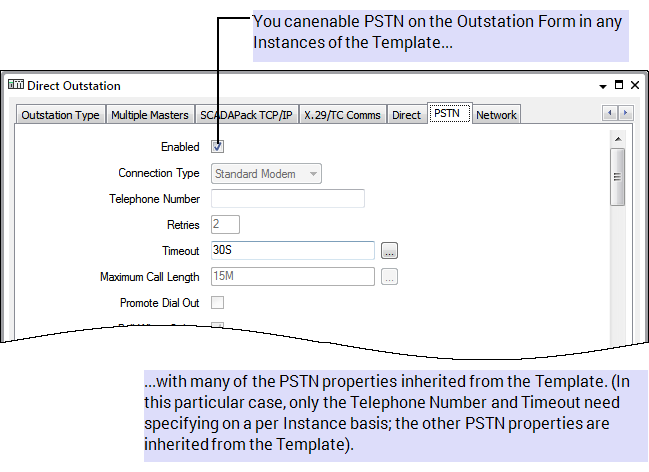Open the Network tab
Viewport: 649px width, 472px height.
[x=496, y=115]
